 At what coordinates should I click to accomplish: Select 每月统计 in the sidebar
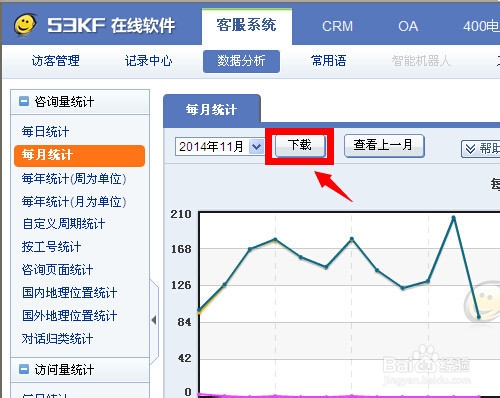(x=79, y=155)
